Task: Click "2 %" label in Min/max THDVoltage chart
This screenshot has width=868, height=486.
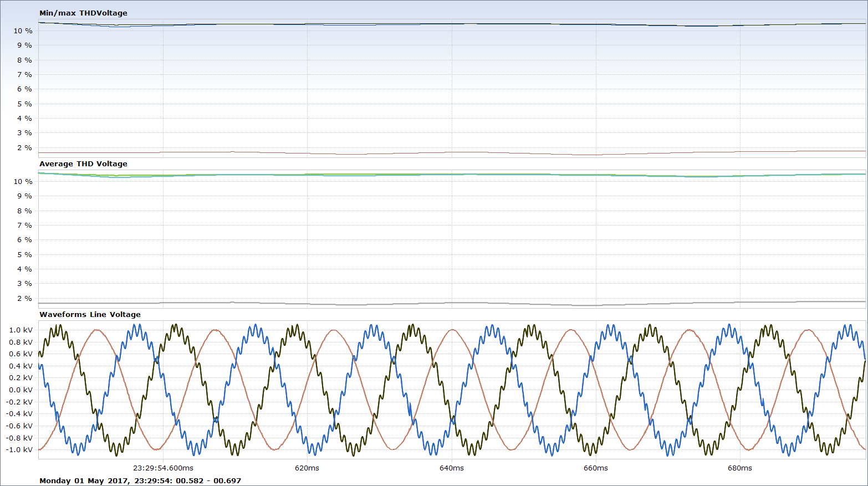Action: pos(24,147)
